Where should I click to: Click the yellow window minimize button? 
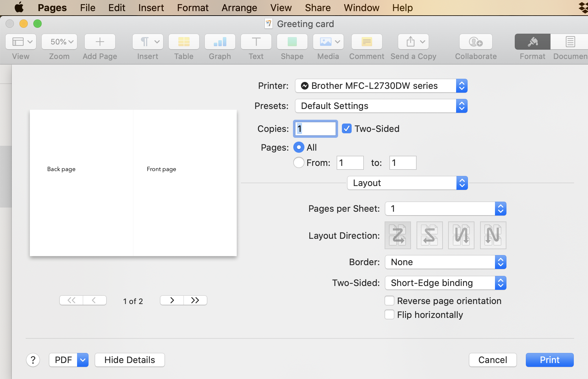[24, 24]
